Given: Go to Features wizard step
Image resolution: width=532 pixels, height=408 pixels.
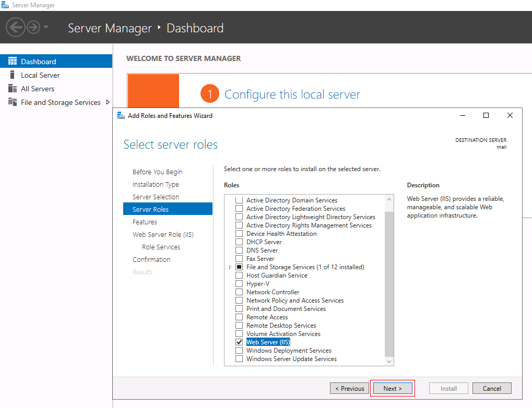Looking at the screenshot, I should pyautogui.click(x=145, y=222).
